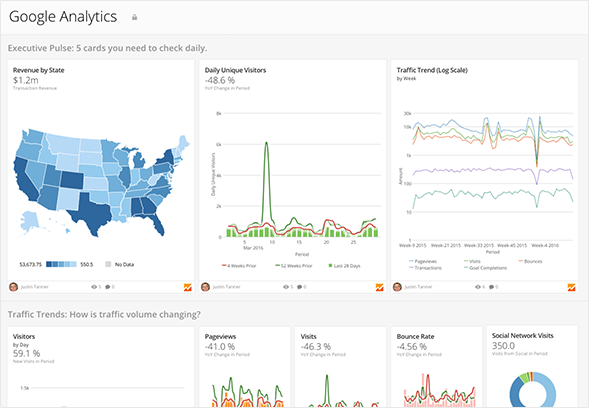Click orange Google Analytics badge on Revenue by State card

(x=187, y=287)
